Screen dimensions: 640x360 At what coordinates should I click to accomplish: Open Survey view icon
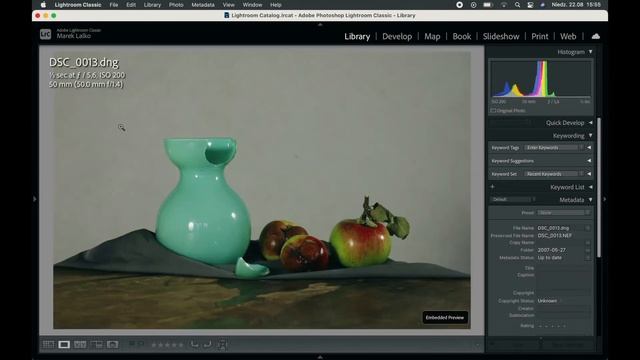tap(96, 344)
